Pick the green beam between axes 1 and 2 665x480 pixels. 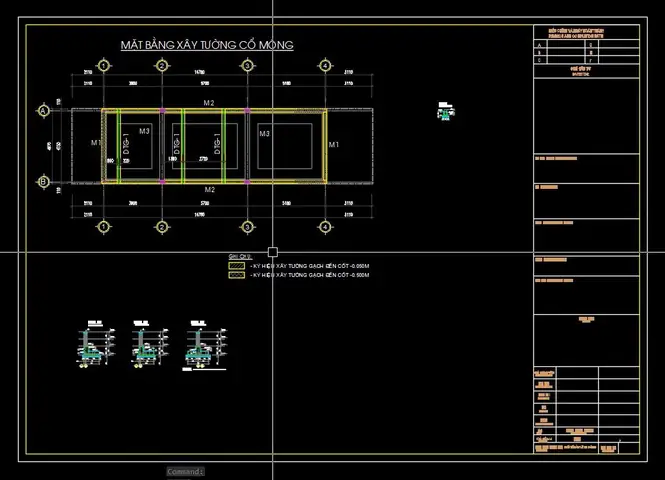click(x=119, y=146)
